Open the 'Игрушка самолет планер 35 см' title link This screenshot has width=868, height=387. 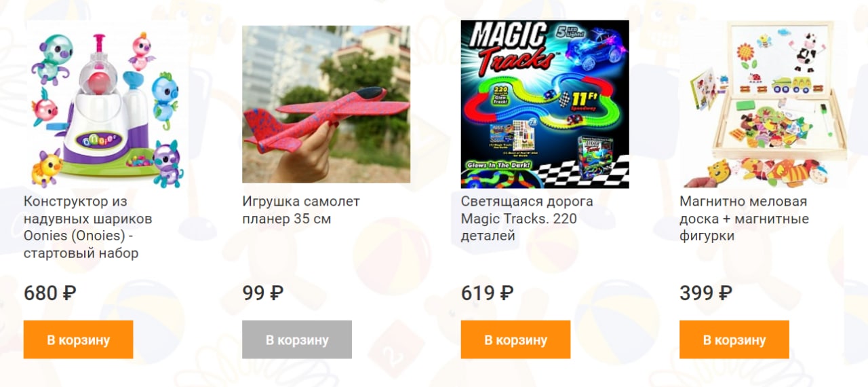301,210
